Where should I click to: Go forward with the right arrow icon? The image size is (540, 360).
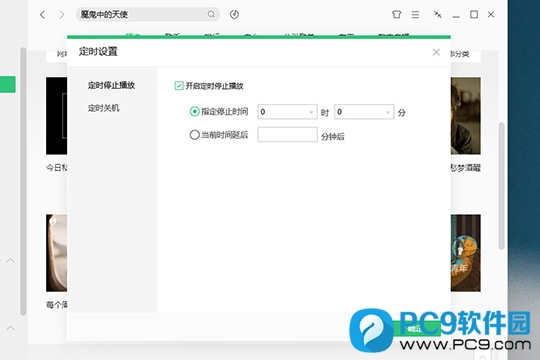61,14
